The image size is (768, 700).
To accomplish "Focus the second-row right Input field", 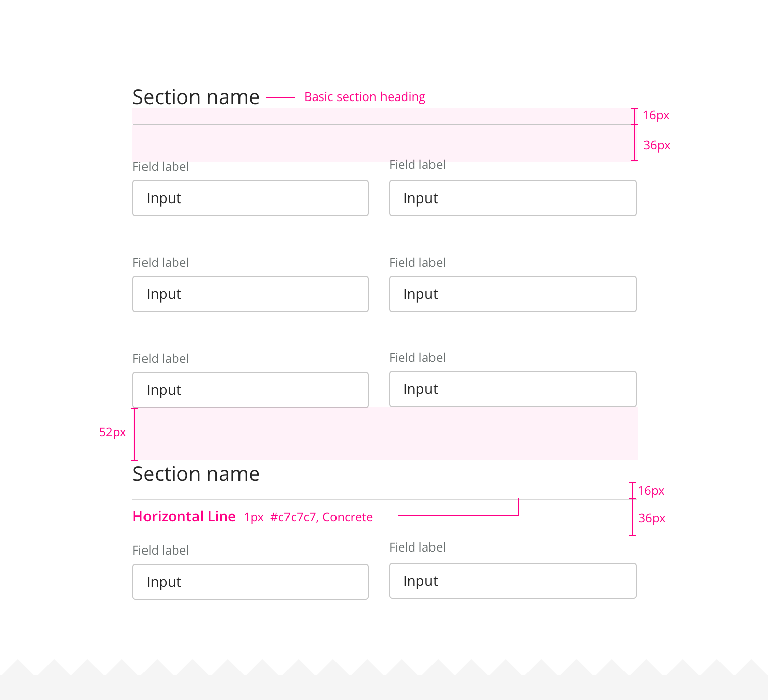I will [512, 294].
